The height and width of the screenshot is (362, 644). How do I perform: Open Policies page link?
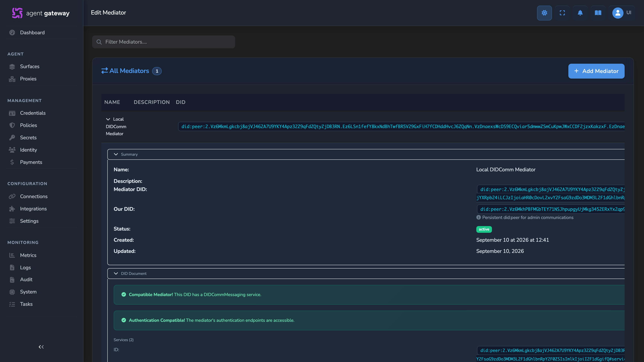pos(29,125)
